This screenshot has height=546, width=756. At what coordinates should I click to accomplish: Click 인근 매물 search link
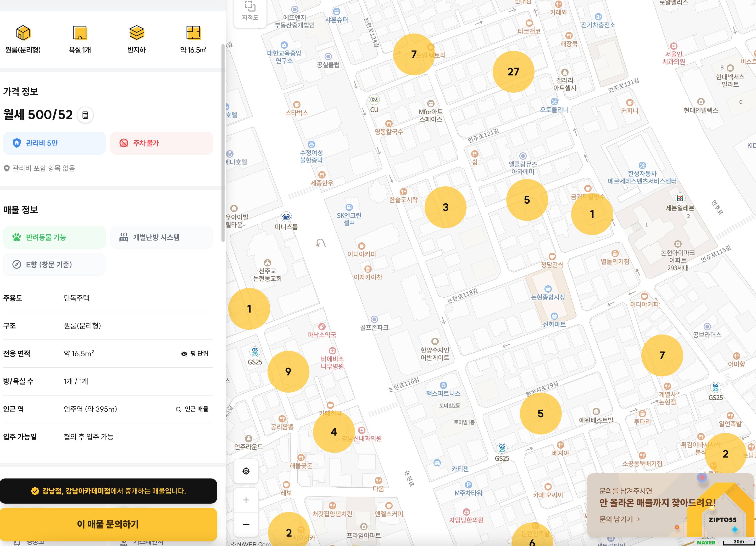click(192, 409)
